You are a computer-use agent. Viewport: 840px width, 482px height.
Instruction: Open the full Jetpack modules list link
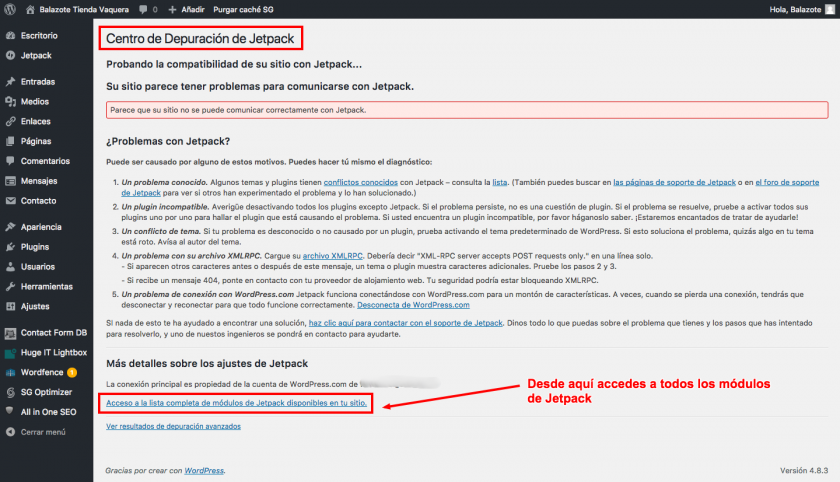coord(238,403)
